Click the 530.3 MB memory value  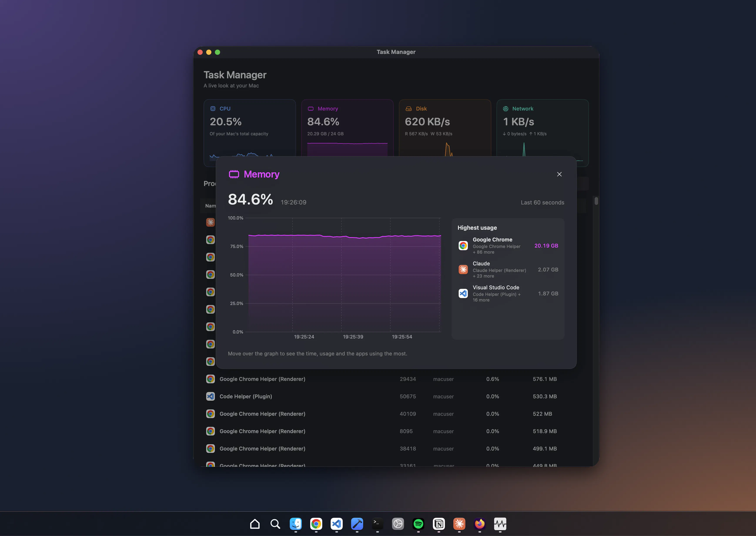544,396
